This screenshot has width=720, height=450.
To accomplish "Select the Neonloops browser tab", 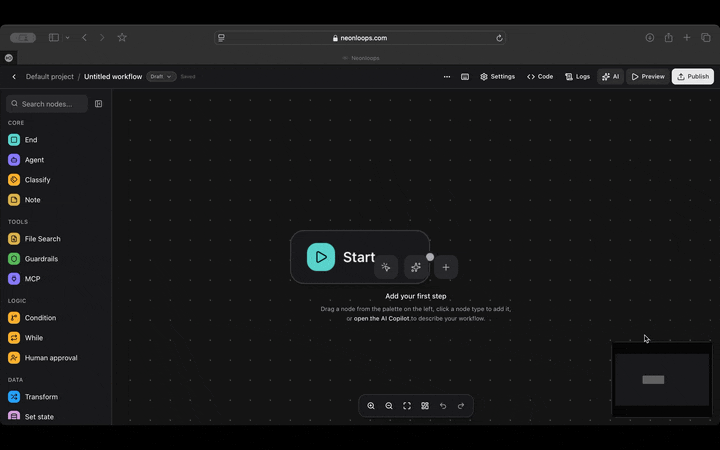I will pos(361,58).
